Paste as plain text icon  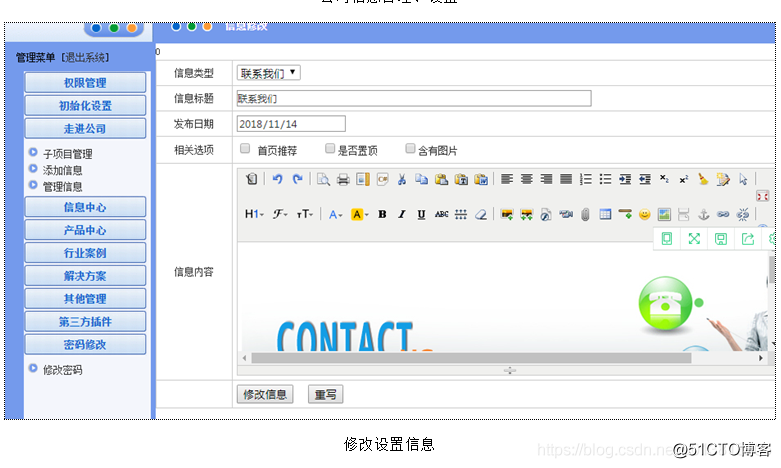(461, 179)
